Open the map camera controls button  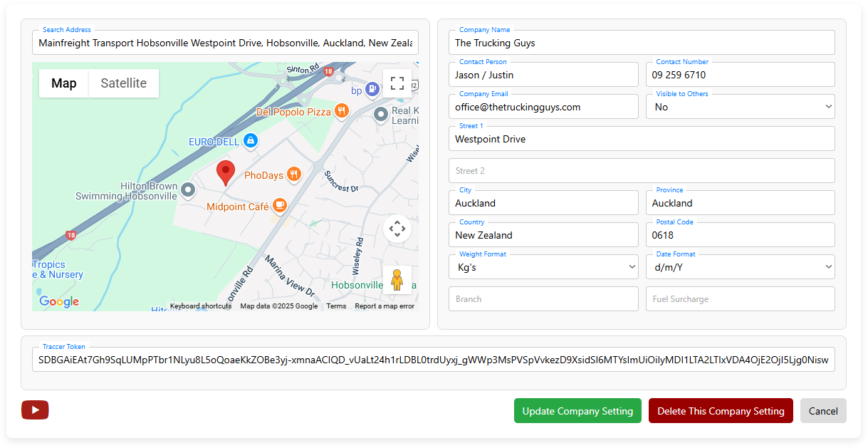[x=397, y=229]
